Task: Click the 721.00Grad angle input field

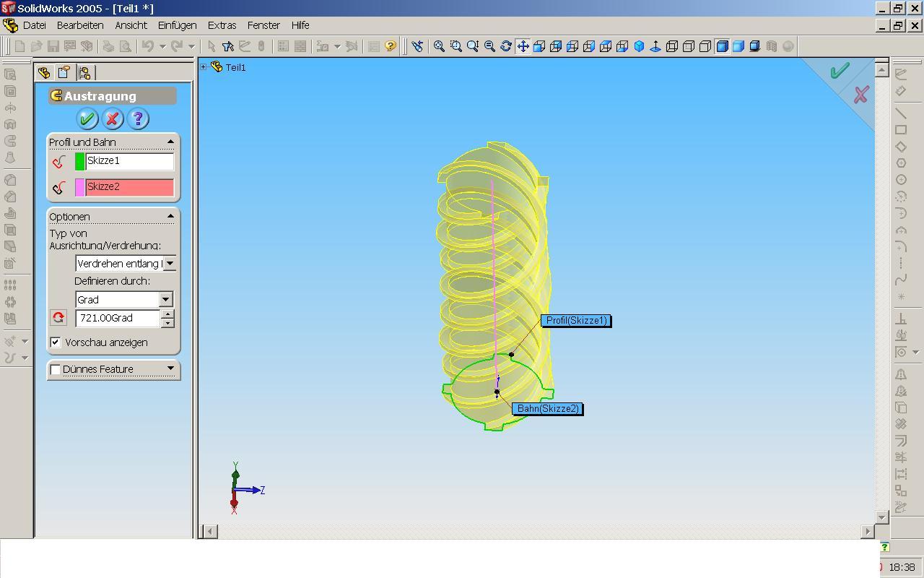Action: pyautogui.click(x=117, y=318)
